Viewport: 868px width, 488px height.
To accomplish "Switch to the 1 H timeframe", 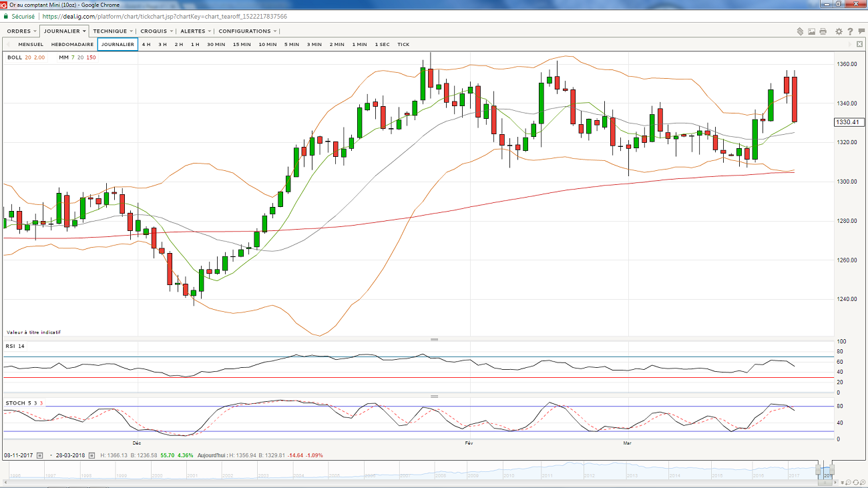I will [x=195, y=45].
